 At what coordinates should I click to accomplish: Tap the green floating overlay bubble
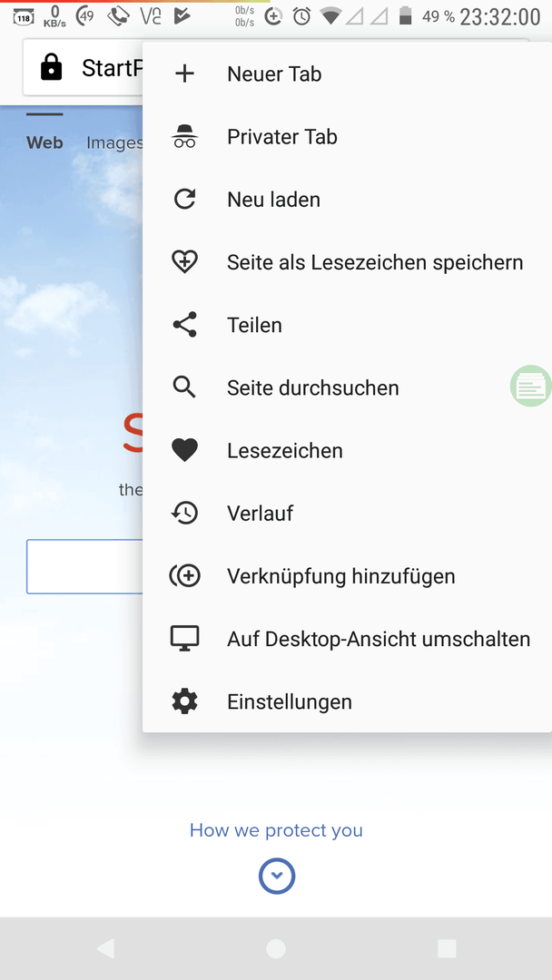[531, 386]
